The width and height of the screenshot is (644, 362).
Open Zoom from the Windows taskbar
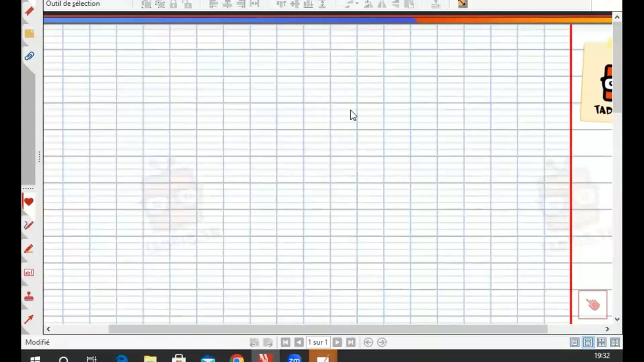294,358
